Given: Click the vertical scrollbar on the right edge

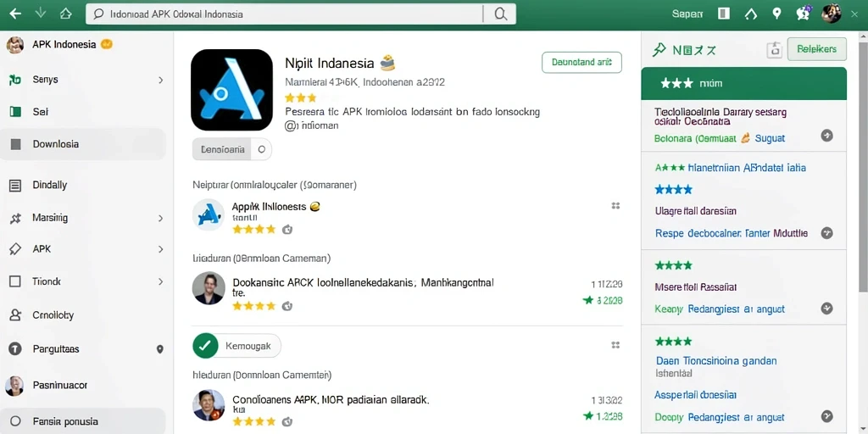Looking at the screenshot, I should (864, 166).
